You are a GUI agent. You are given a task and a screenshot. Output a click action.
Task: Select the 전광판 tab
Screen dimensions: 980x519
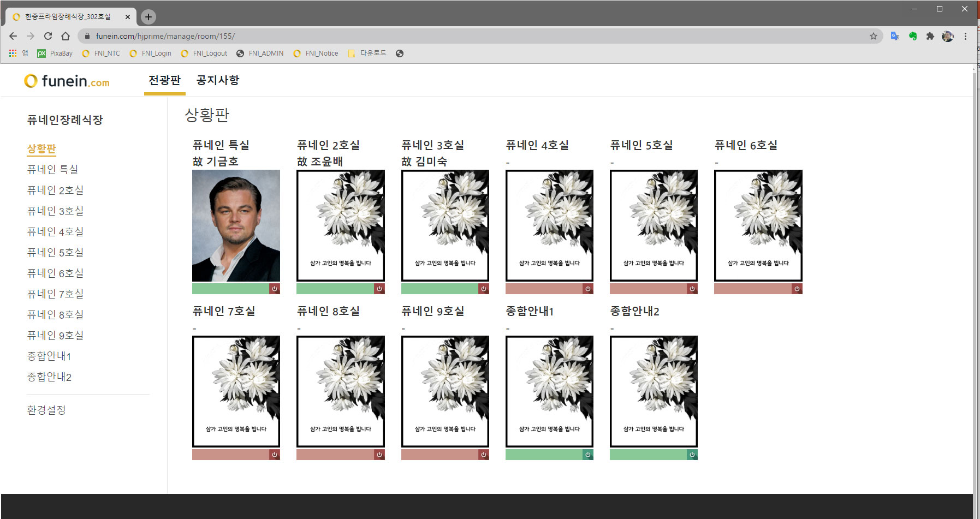(x=164, y=80)
